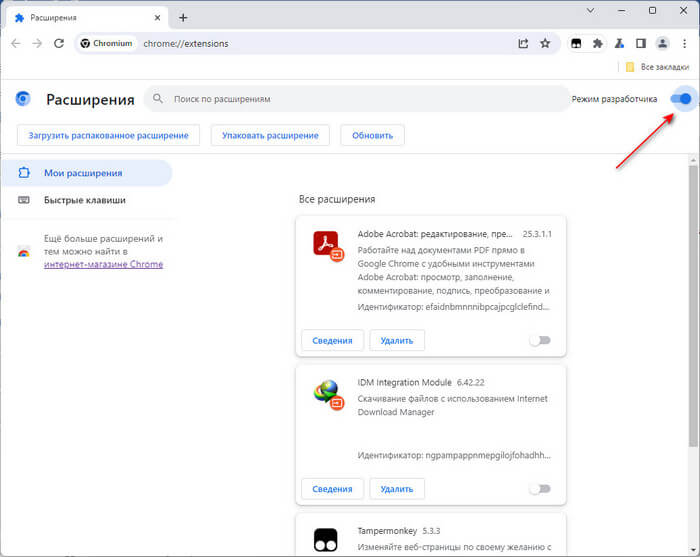Open the side panel icon

coord(640,43)
